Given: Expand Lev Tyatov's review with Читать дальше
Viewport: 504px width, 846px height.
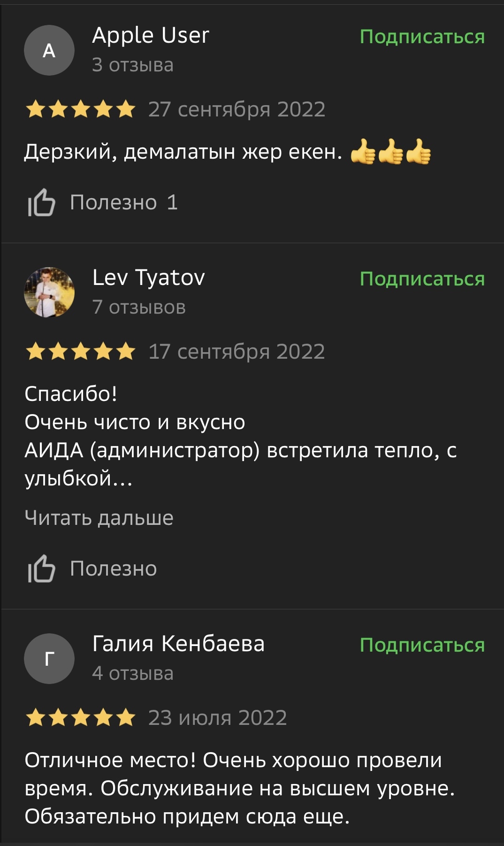Looking at the screenshot, I should point(99,518).
